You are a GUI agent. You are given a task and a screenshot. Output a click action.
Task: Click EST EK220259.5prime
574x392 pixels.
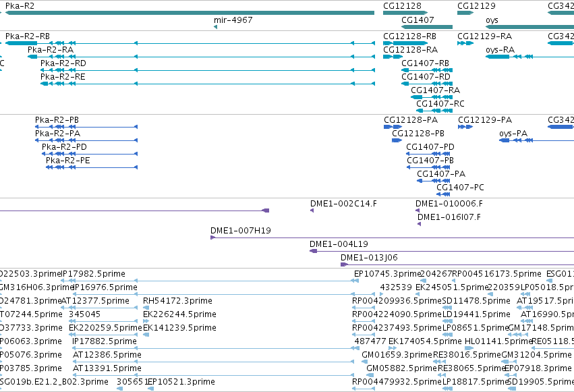[105, 329]
